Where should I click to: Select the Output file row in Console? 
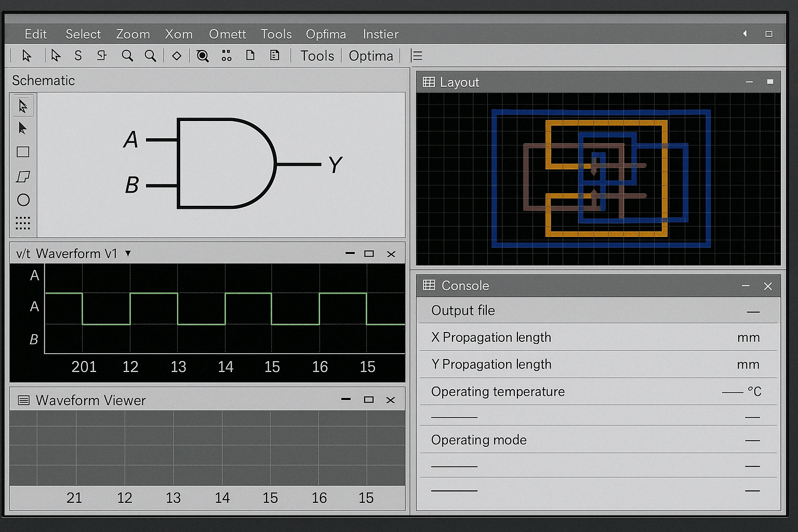click(x=597, y=311)
